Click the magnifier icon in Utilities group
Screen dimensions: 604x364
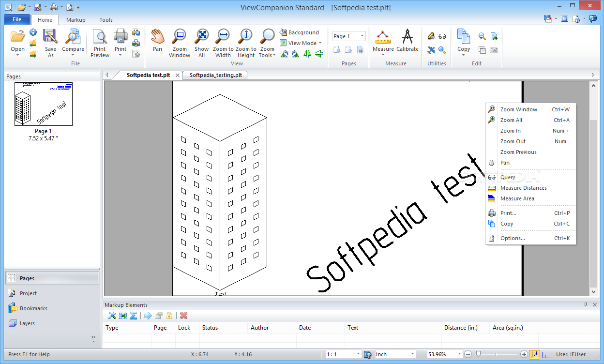pos(442,50)
